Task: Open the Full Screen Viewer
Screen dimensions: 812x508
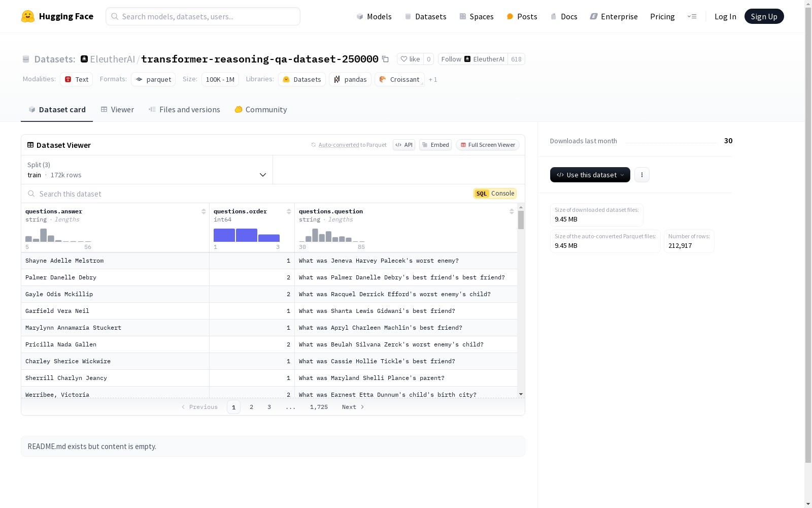Action: coord(488,145)
